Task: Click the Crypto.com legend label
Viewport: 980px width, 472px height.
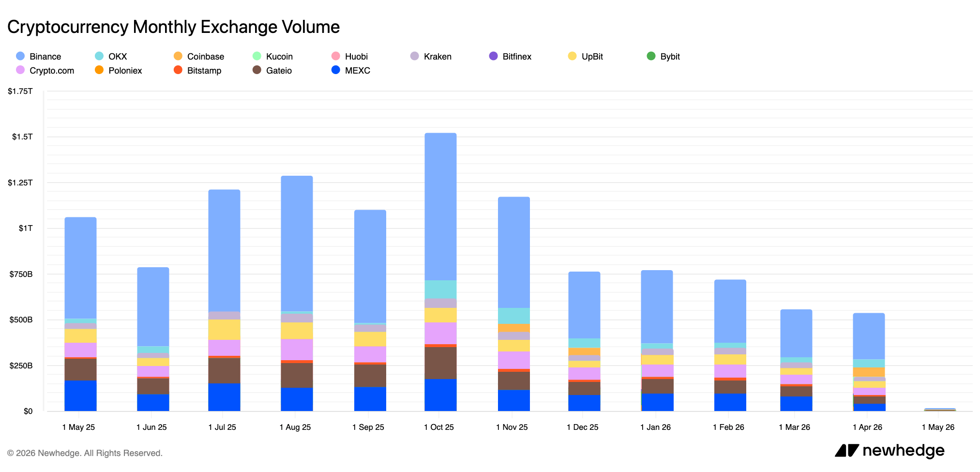Action: coord(52,71)
